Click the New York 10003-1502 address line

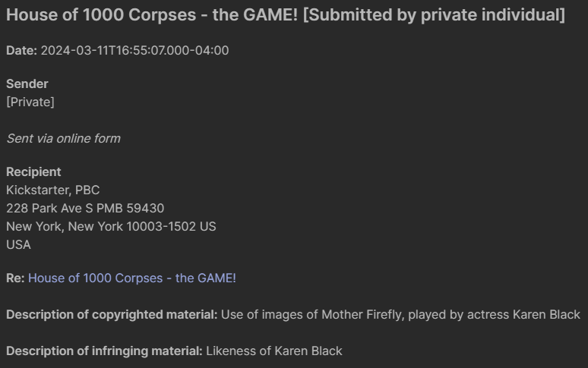[x=111, y=226]
